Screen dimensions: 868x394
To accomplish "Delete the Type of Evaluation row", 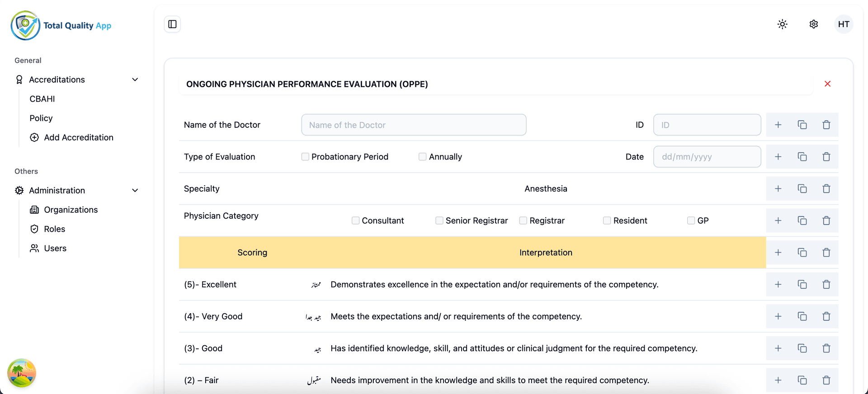I will click(x=826, y=157).
